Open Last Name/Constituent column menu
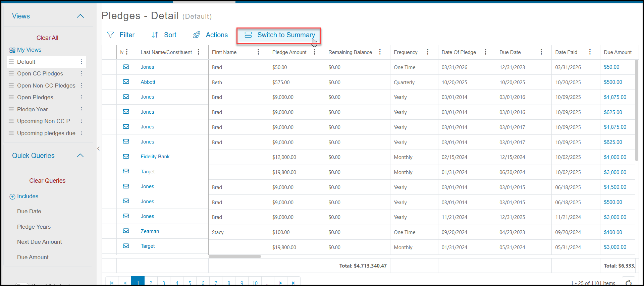644x286 pixels. (x=199, y=52)
